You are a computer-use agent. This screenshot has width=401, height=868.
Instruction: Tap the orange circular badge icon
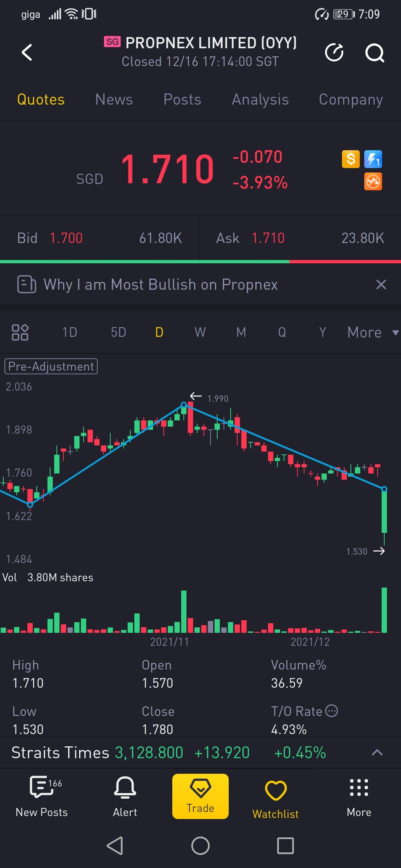click(373, 181)
